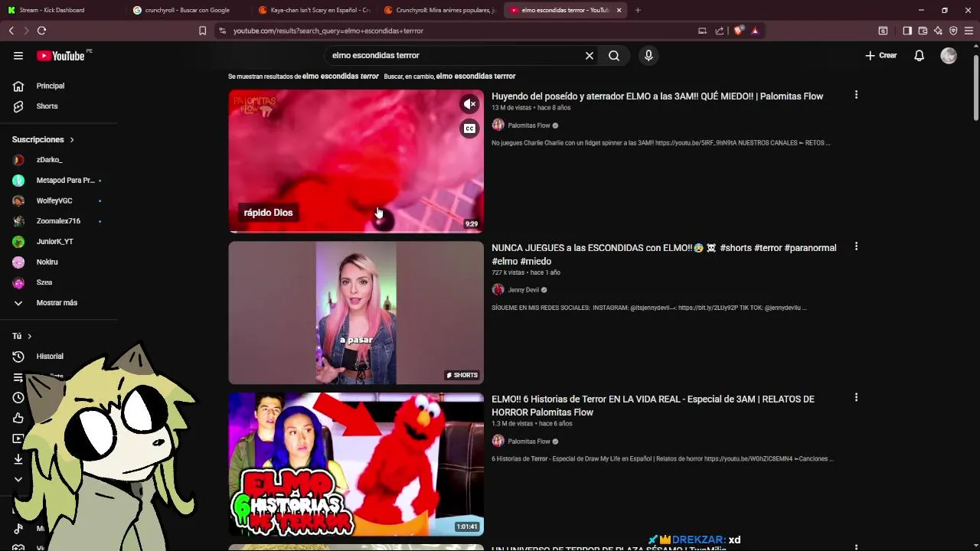Open the Leo AI sparkle icon
The width and height of the screenshot is (980, 551).
pyautogui.click(x=938, y=31)
